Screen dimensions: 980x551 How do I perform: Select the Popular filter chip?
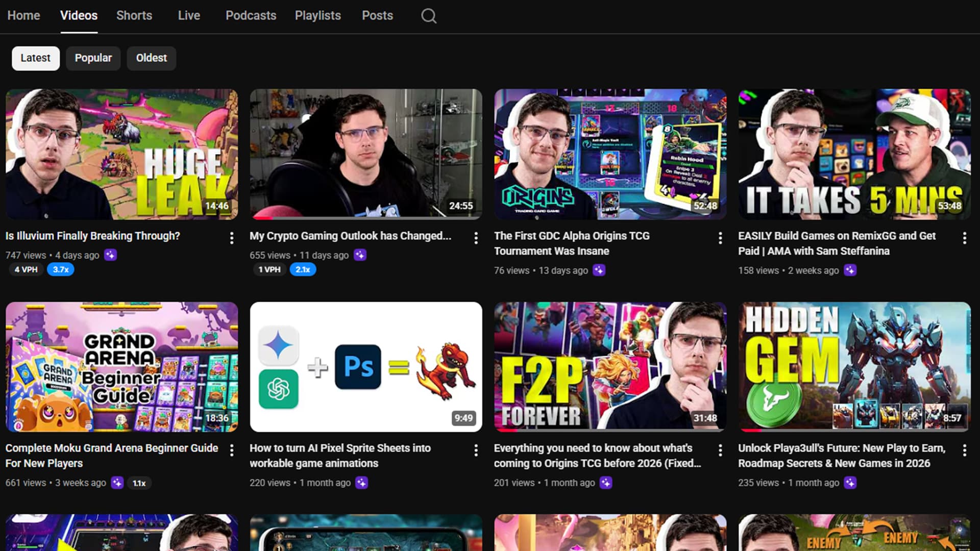(93, 58)
